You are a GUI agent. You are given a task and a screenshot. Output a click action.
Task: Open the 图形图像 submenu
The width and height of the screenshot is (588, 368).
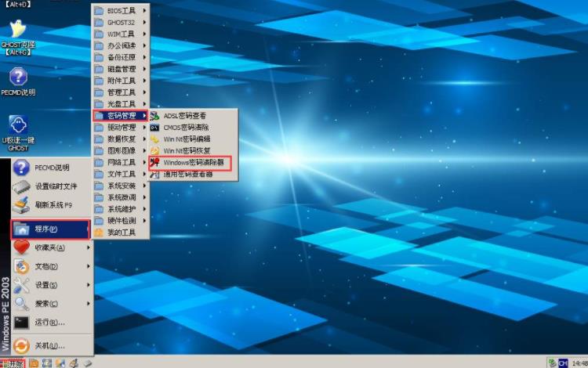pos(121,150)
